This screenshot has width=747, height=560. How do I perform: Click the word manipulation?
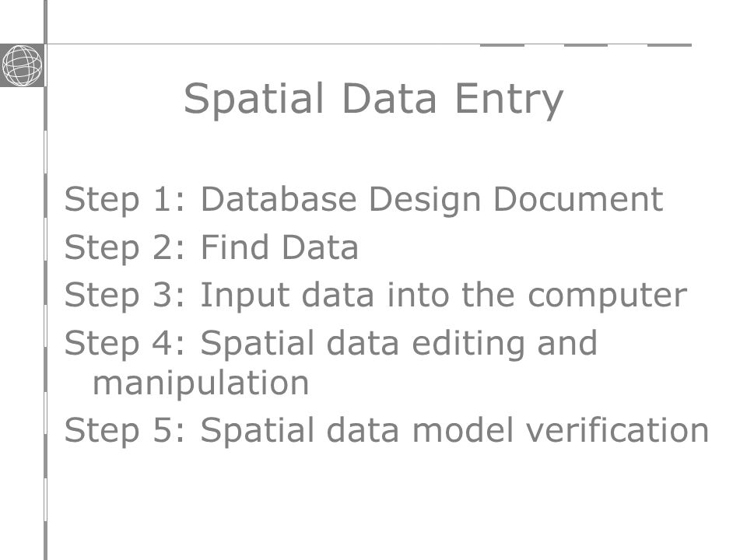pos(201,383)
